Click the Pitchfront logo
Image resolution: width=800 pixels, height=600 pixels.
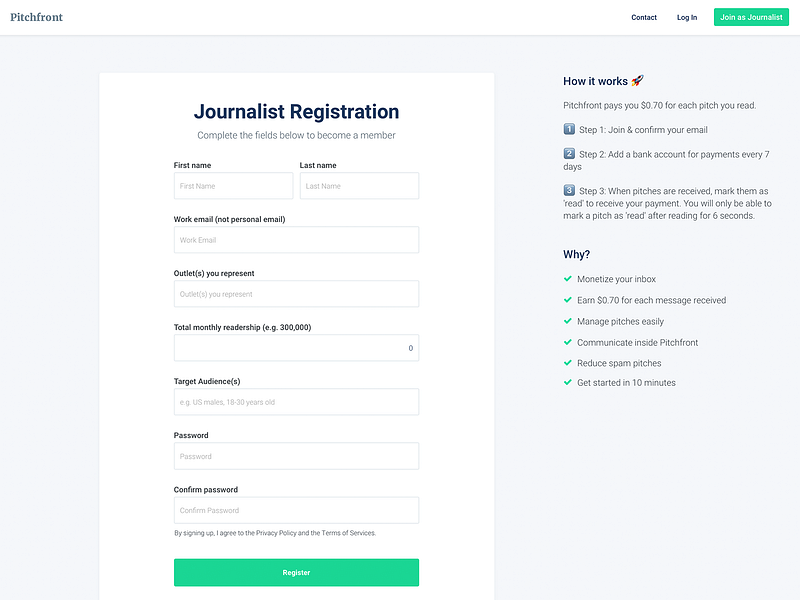[x=36, y=17]
